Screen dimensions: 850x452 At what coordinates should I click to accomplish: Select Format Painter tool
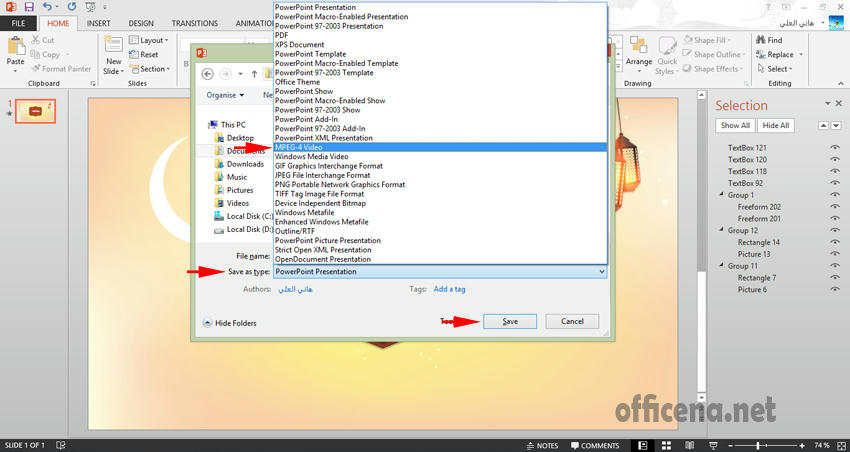[61, 69]
